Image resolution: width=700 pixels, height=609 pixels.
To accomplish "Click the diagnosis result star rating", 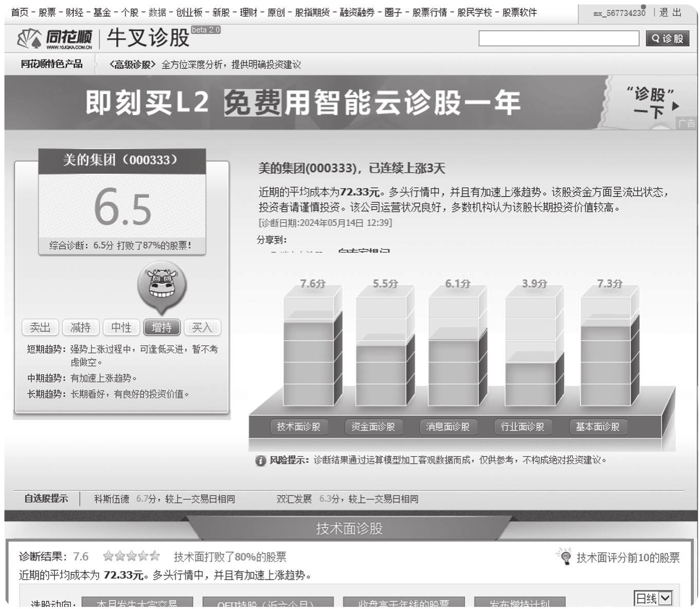I will pos(131,556).
